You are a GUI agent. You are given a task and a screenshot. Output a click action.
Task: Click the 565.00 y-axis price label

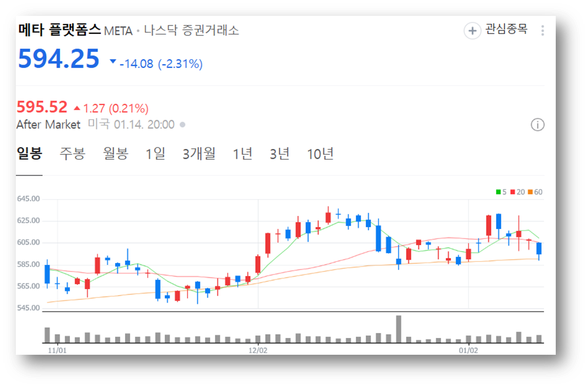click(x=28, y=286)
